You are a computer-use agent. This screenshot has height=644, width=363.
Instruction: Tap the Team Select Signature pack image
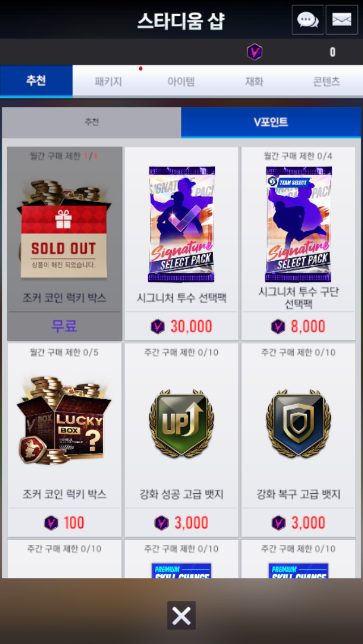pos(298,224)
